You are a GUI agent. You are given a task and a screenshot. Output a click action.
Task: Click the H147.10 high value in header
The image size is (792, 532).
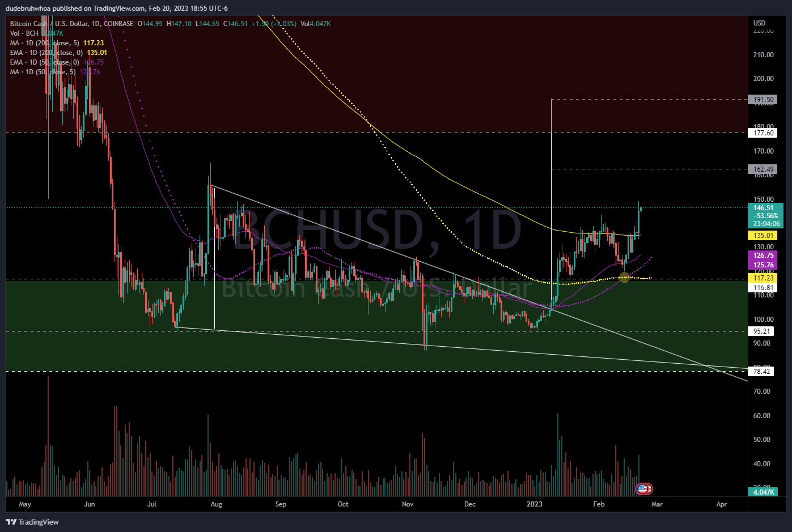tap(179, 24)
